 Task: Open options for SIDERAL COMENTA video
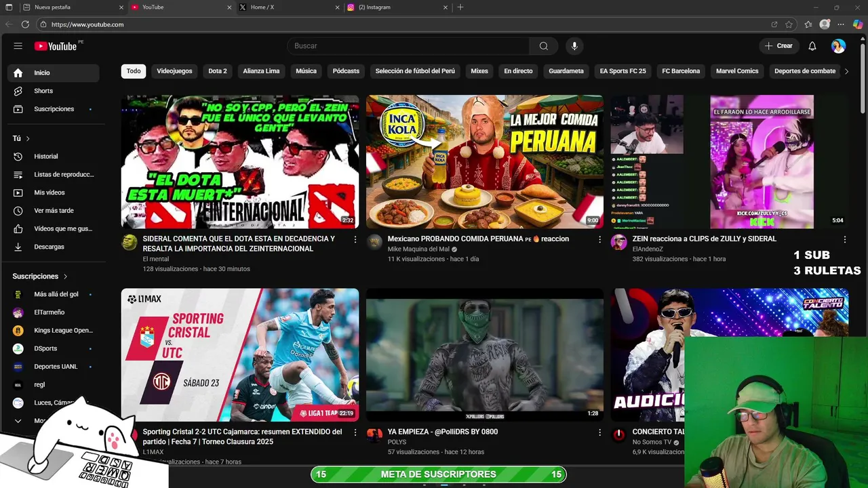pyautogui.click(x=355, y=239)
